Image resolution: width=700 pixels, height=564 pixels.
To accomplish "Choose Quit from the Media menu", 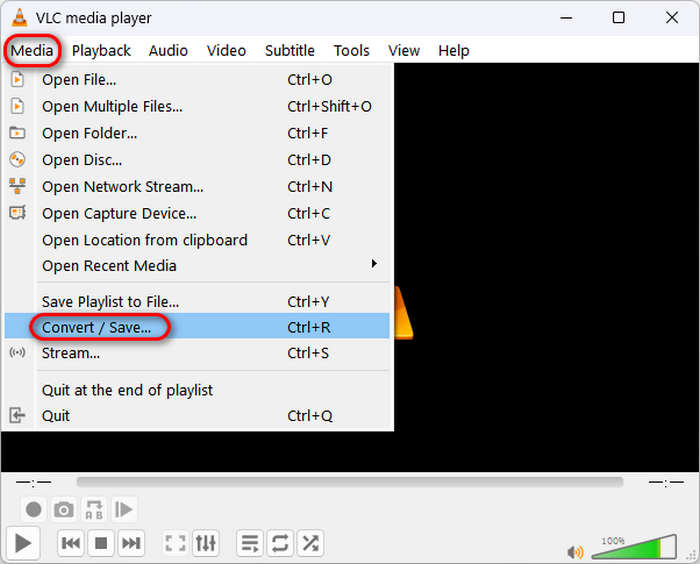I will [x=197, y=416].
